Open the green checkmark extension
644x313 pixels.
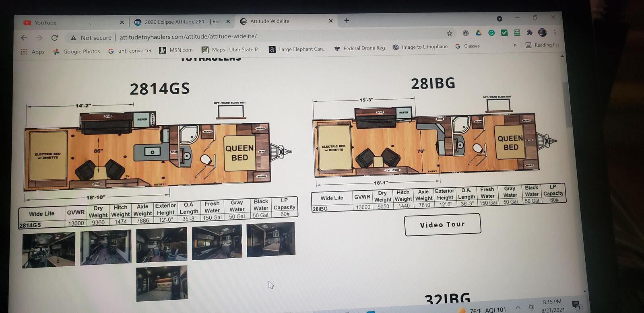click(x=504, y=33)
